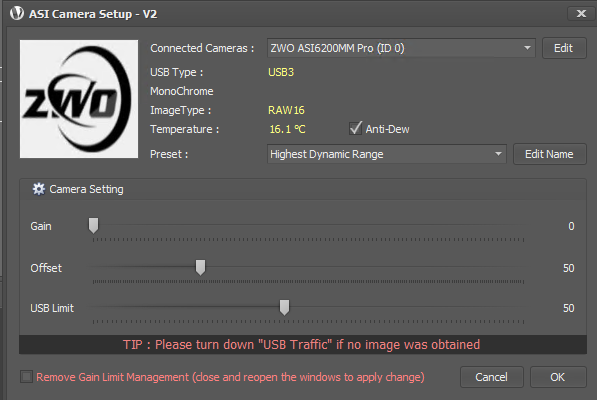Click the USB3 value text
Screen dimensions: 597x400
click(281, 72)
